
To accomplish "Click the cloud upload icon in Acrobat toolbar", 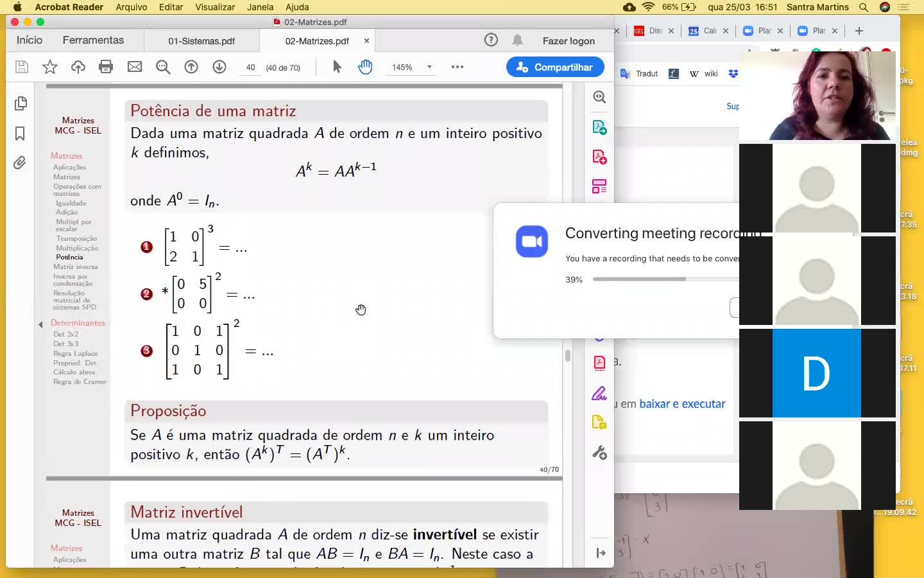I will pos(78,67).
